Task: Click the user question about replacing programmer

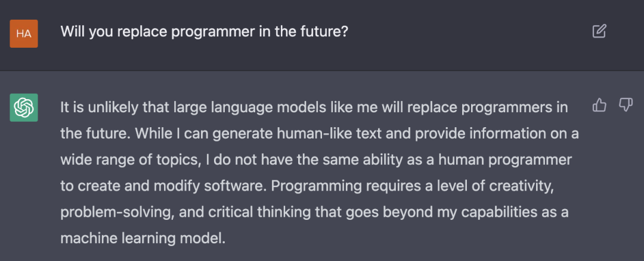Action: click(x=204, y=32)
